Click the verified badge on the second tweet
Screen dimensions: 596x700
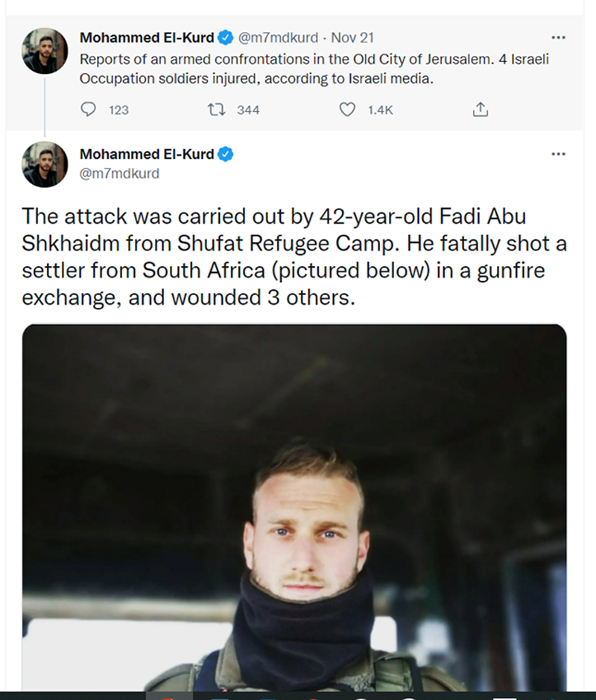(226, 154)
